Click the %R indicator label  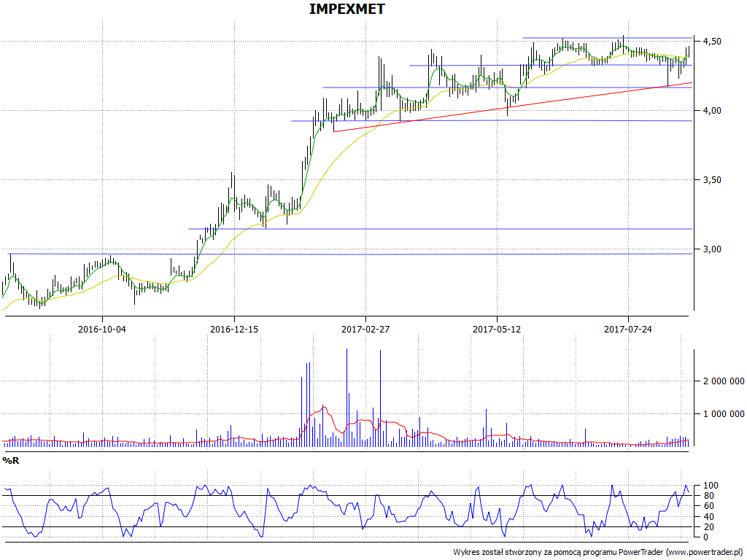point(11,461)
